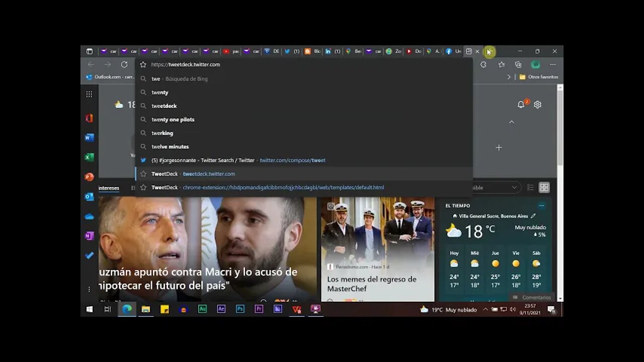Select the 'twerking' search suggestion
This screenshot has height=362, width=644.
pyautogui.click(x=304, y=133)
